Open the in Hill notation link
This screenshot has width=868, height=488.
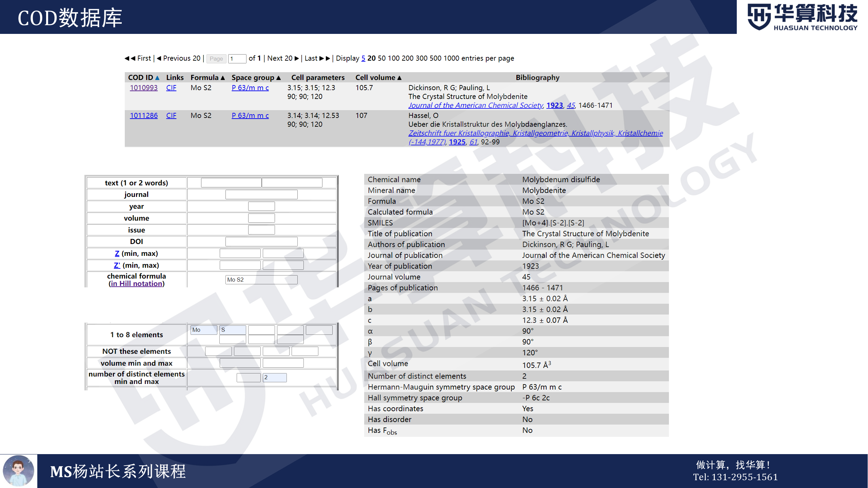point(136,284)
